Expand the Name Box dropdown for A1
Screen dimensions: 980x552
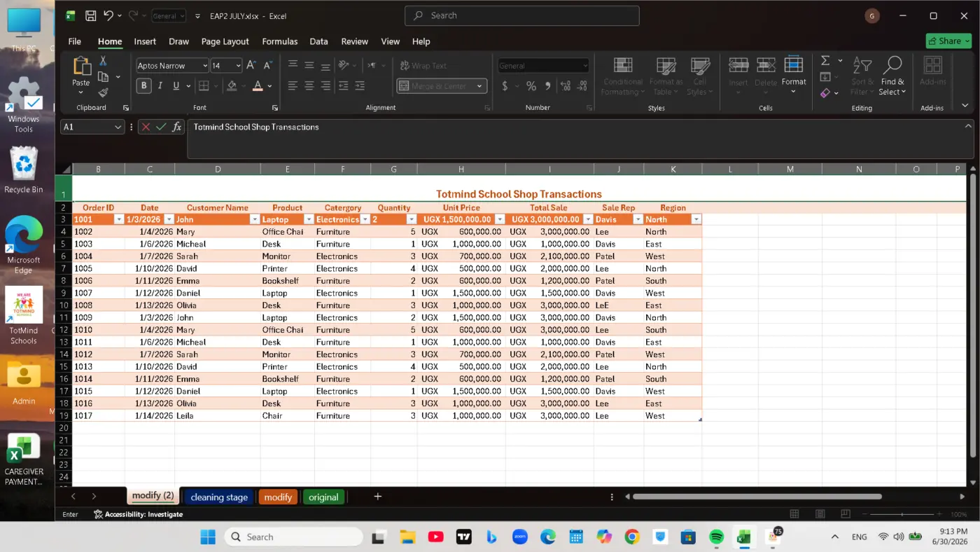point(117,127)
